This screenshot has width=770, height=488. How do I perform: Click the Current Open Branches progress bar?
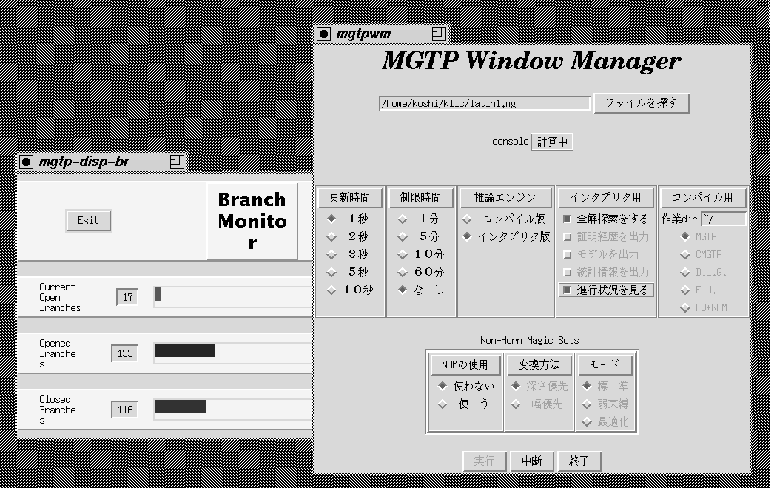[x=230, y=295]
